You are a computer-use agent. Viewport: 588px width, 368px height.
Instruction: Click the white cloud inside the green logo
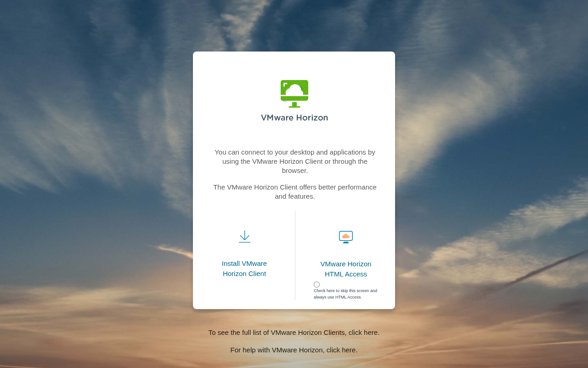click(294, 90)
